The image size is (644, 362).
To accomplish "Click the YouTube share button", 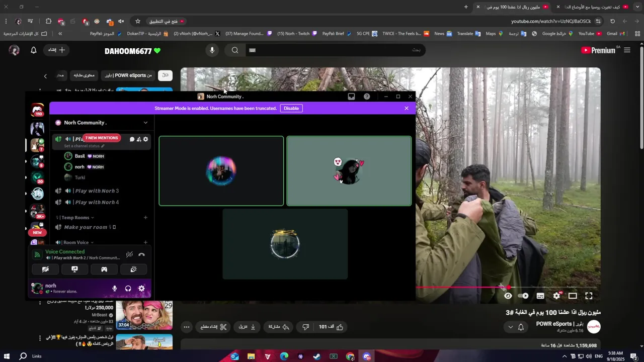I will pos(279,327).
